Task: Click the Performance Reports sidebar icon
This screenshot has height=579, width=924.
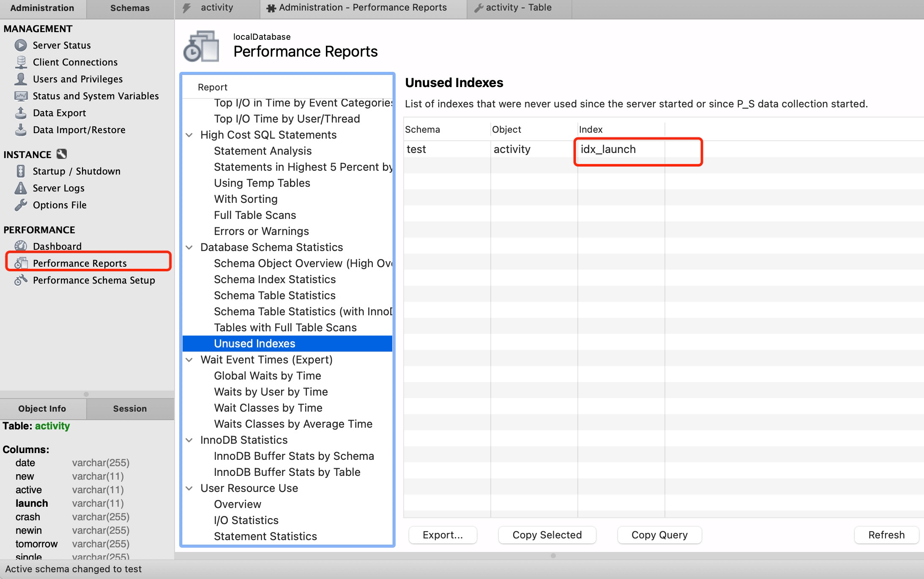Action: click(21, 263)
